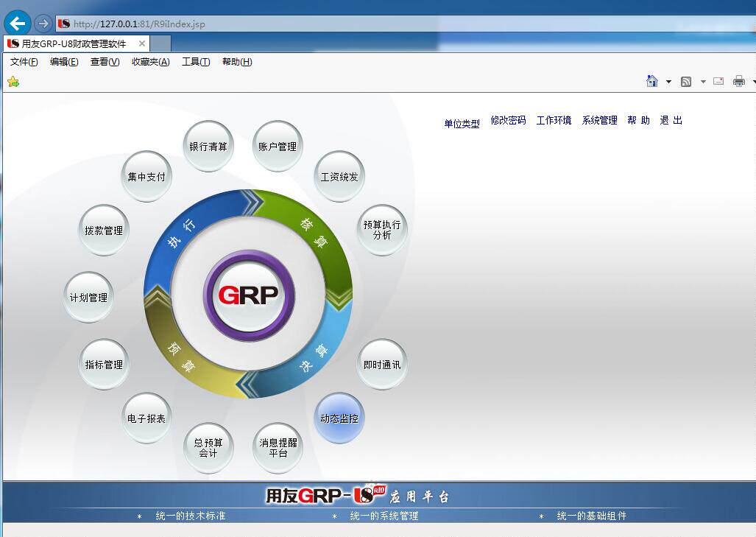Expand the home button dropdown arrow
756x537 pixels.
click(x=668, y=82)
